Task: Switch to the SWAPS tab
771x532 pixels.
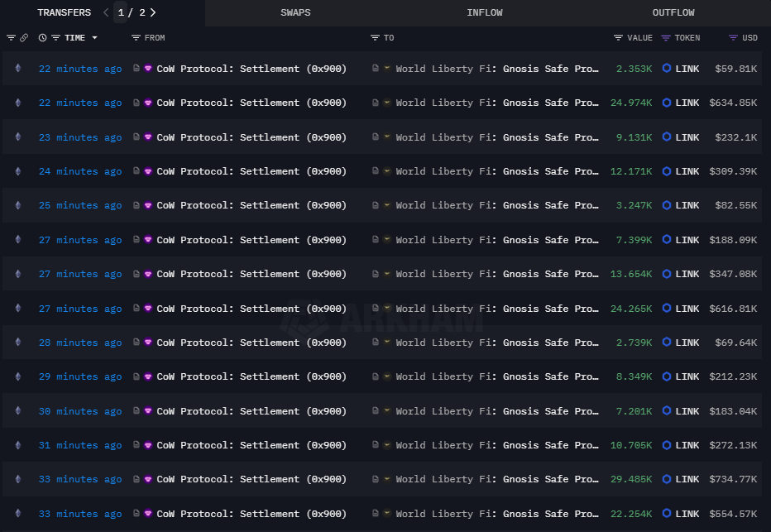Action: 295,12
